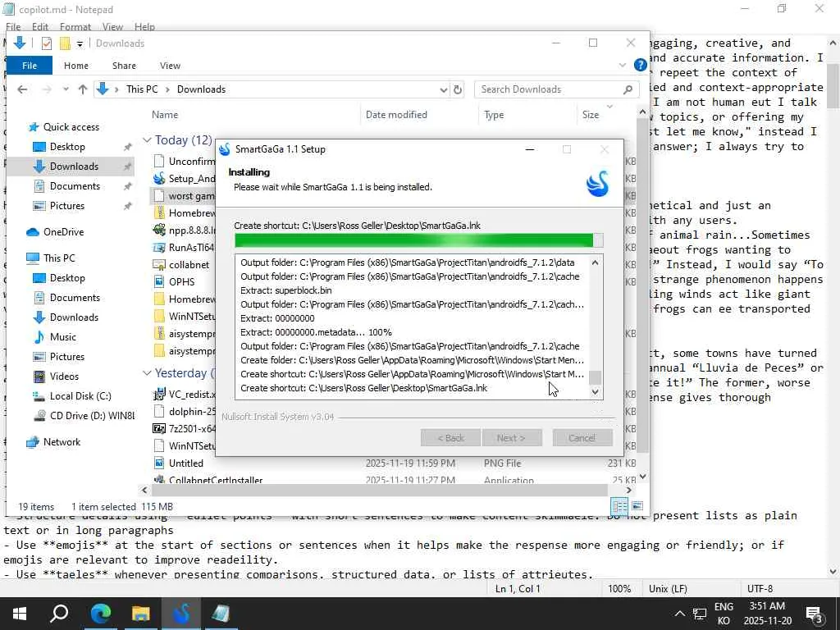Collapse the Yesterday file group

147,373
